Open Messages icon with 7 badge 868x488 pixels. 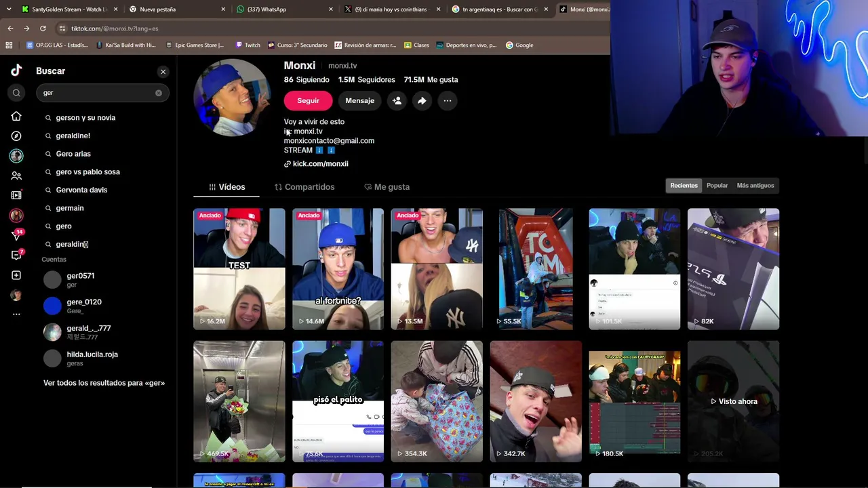(17, 255)
